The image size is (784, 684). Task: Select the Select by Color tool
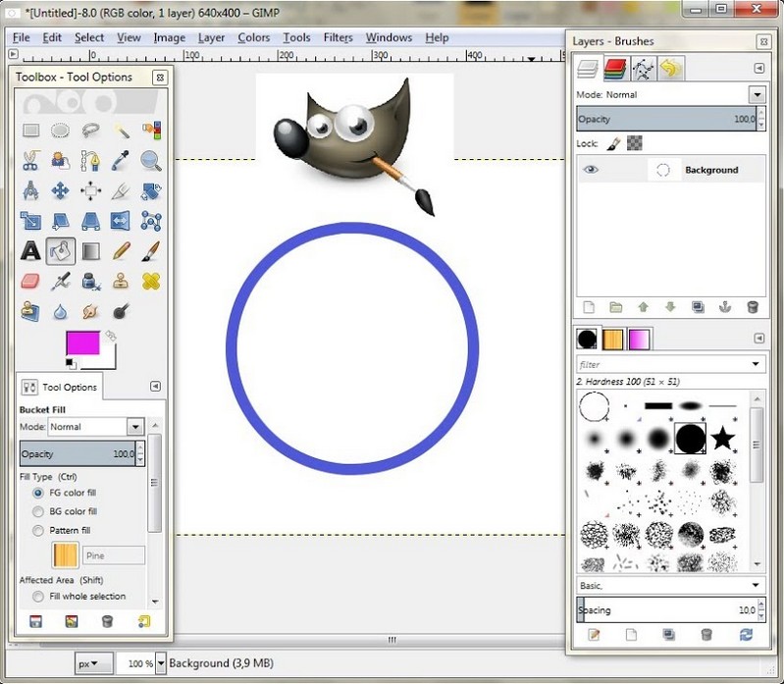pyautogui.click(x=151, y=131)
